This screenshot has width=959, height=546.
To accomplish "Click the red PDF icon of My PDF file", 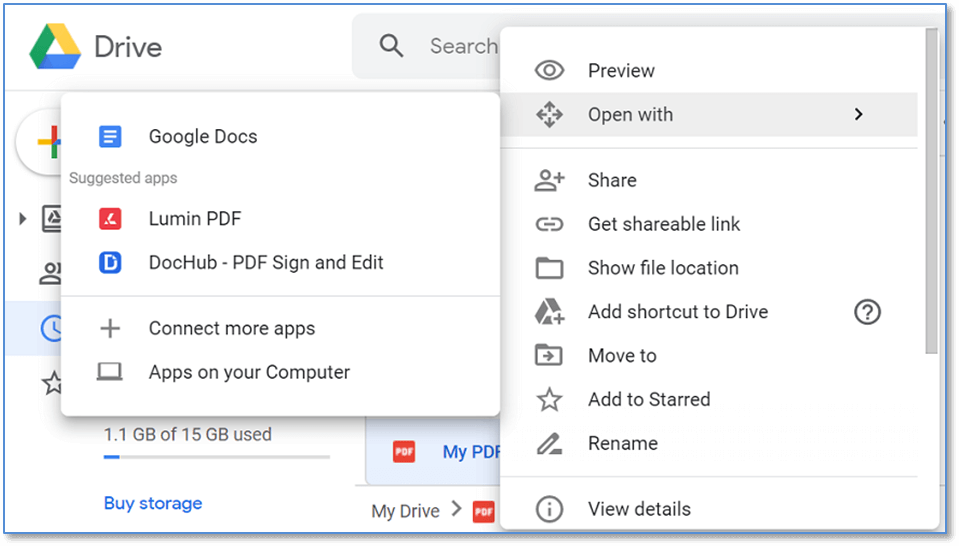I will pyautogui.click(x=404, y=452).
